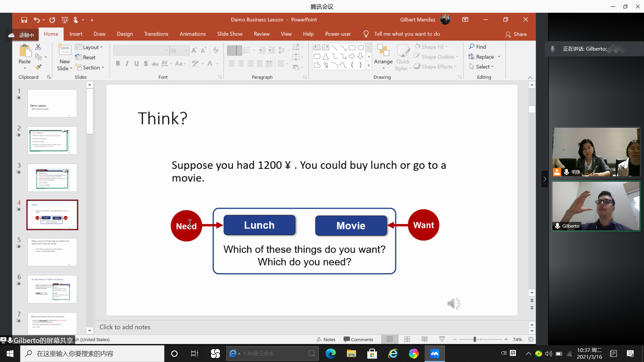Click the Save icon in quick access toolbar
The width and height of the screenshot is (644, 362).
(x=24, y=20)
